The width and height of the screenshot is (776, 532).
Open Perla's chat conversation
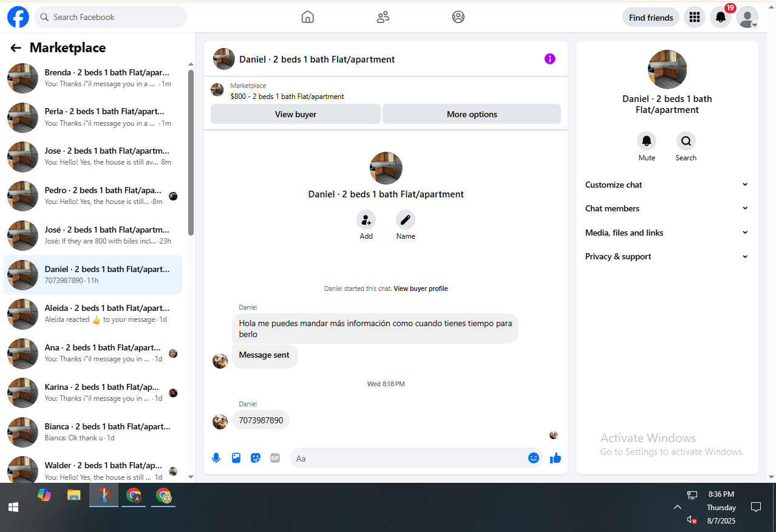93,117
